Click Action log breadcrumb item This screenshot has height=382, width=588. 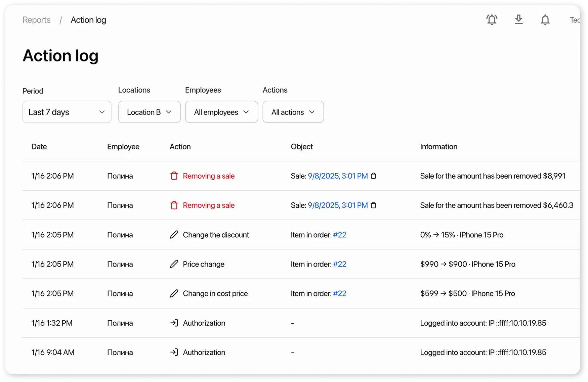pyautogui.click(x=88, y=20)
